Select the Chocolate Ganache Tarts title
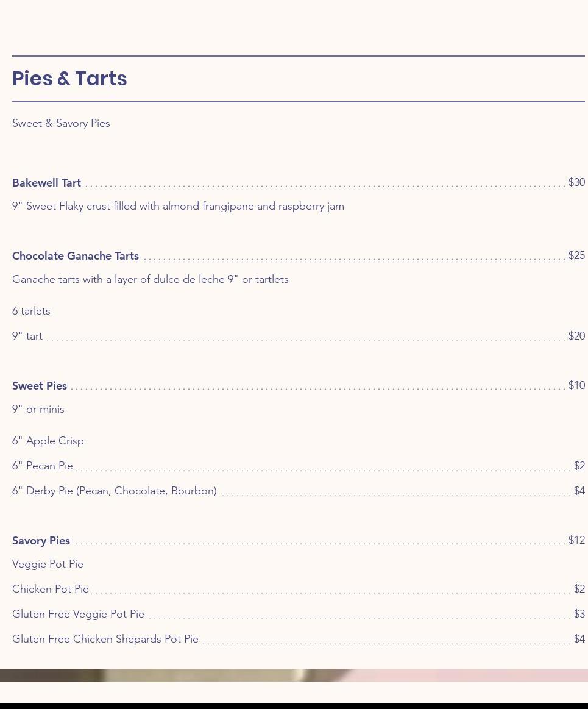 pos(76,256)
